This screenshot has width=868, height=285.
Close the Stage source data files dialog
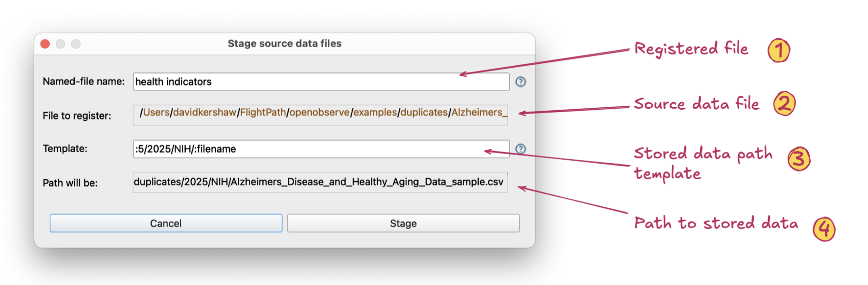45,44
